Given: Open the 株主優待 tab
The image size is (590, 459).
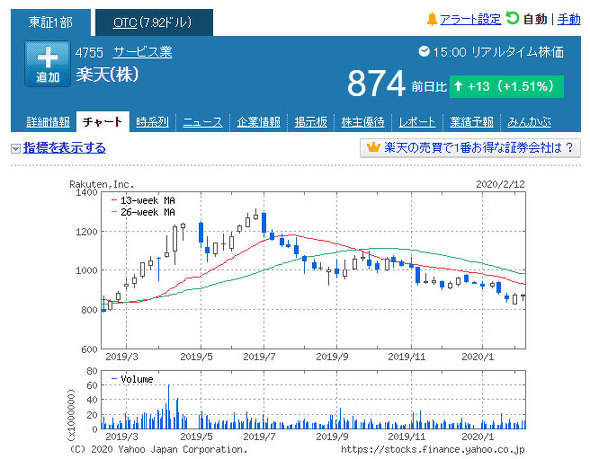Looking at the screenshot, I should tap(363, 122).
